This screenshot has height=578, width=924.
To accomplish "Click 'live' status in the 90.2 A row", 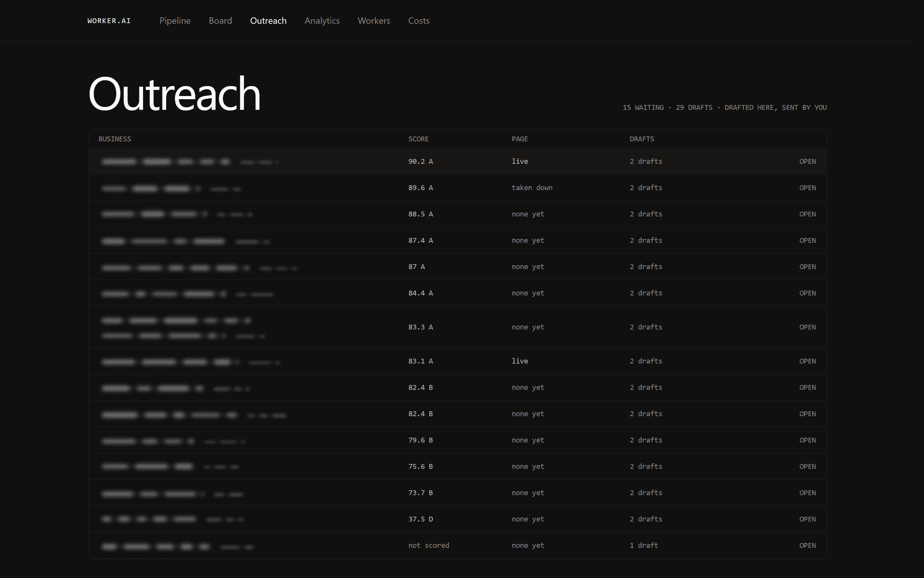I will pyautogui.click(x=520, y=161).
